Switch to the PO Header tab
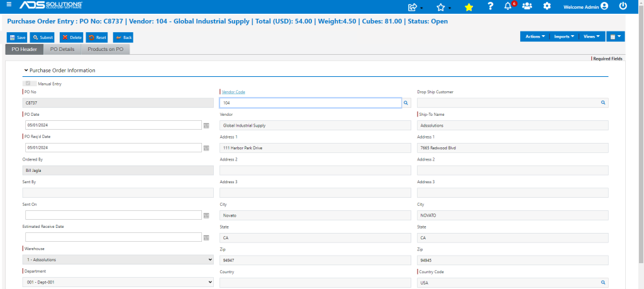Screen dimensions: 644x289 click(25, 49)
